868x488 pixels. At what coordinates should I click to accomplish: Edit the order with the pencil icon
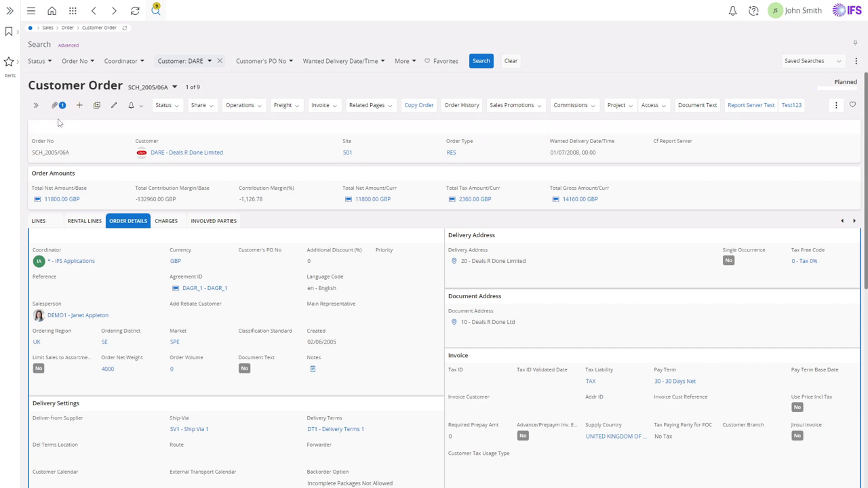[x=114, y=105]
